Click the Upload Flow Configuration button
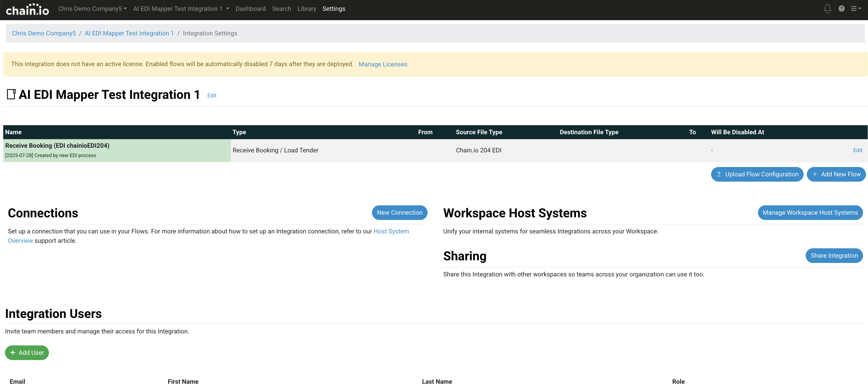 coord(757,174)
